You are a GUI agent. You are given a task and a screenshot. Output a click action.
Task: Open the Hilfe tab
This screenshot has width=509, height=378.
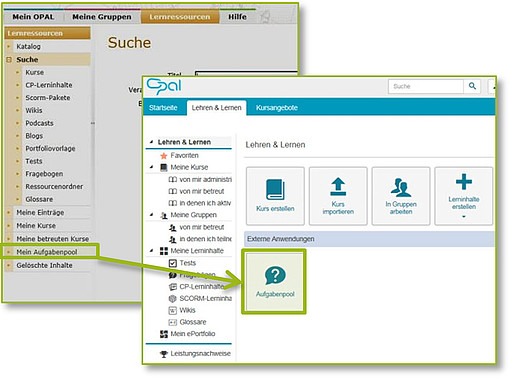(237, 17)
